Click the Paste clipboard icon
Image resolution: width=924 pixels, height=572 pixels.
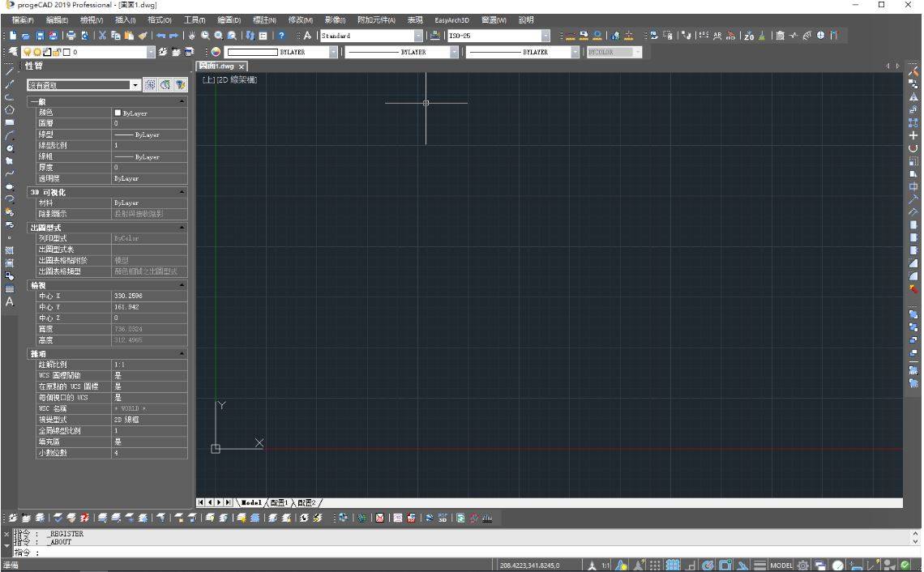129,36
